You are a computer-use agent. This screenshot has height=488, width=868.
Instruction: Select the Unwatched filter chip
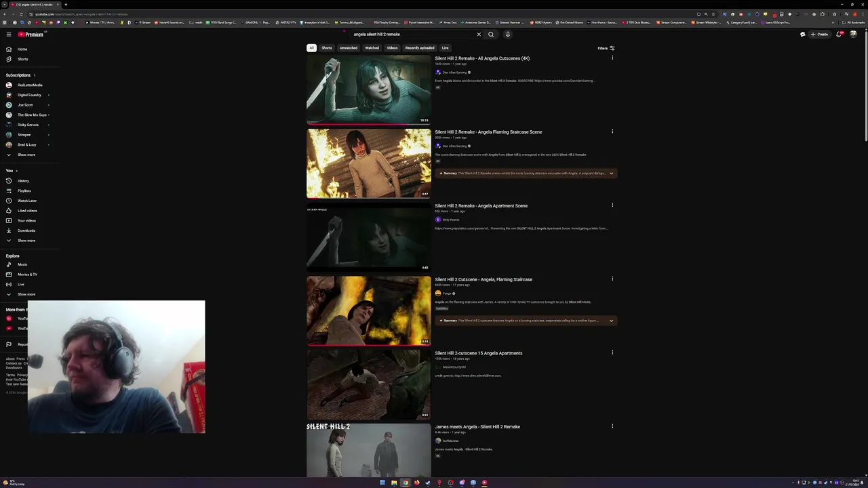[x=349, y=48]
